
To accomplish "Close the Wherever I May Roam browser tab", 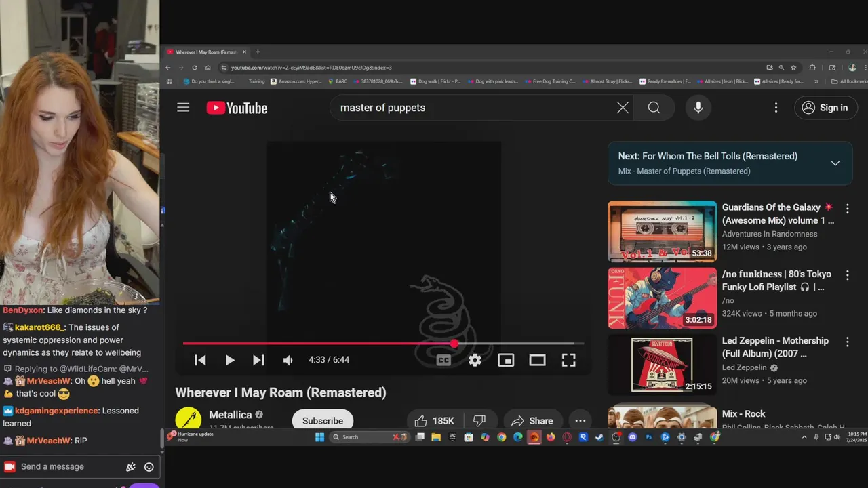I will (x=244, y=52).
